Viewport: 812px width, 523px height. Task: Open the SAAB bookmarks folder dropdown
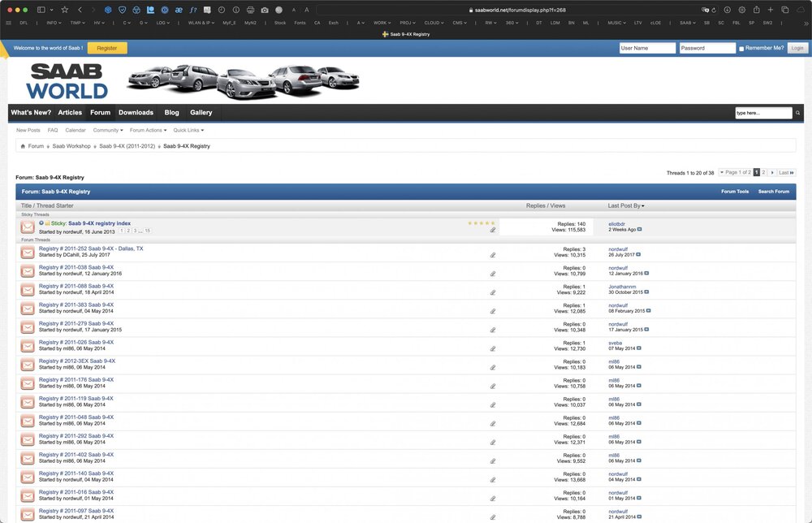687,23
